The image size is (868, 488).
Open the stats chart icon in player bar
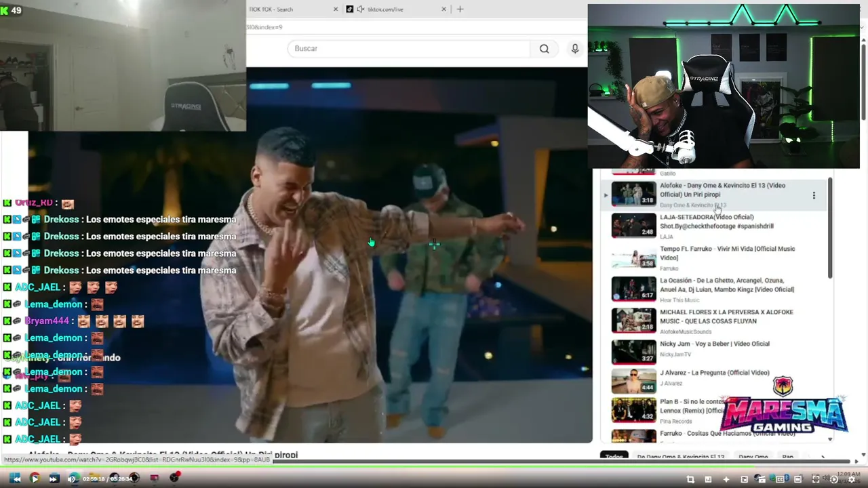[x=708, y=479]
